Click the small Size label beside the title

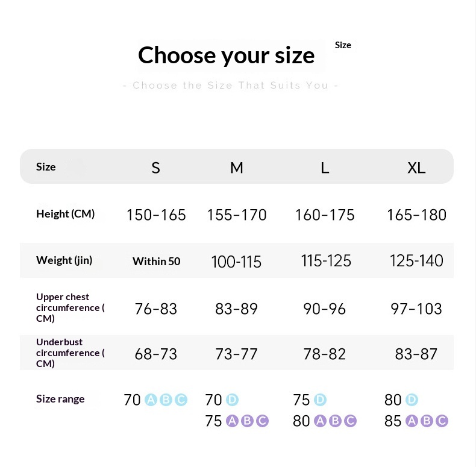(343, 45)
